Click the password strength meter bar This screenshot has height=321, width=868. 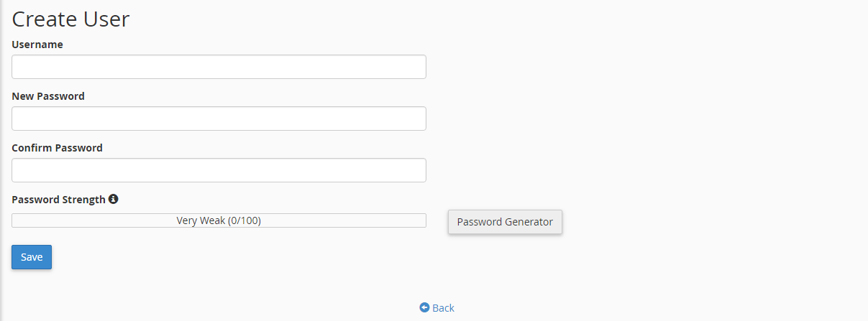point(219,220)
